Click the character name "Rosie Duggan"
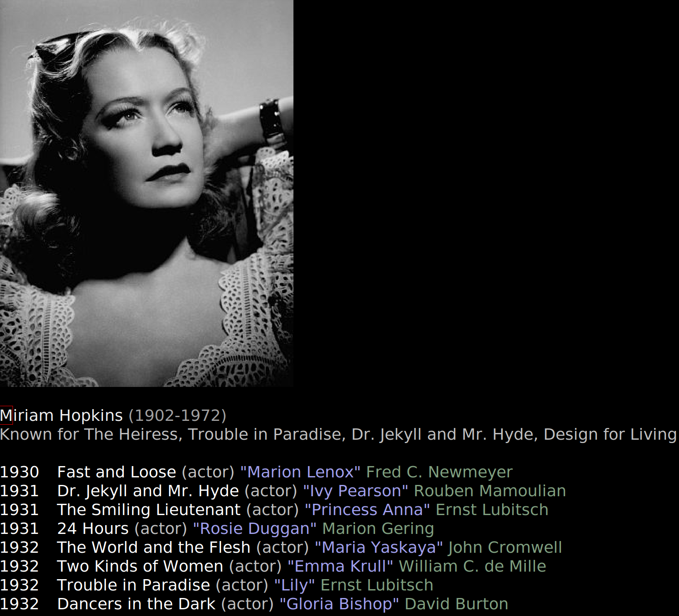This screenshot has width=679, height=616. (255, 528)
